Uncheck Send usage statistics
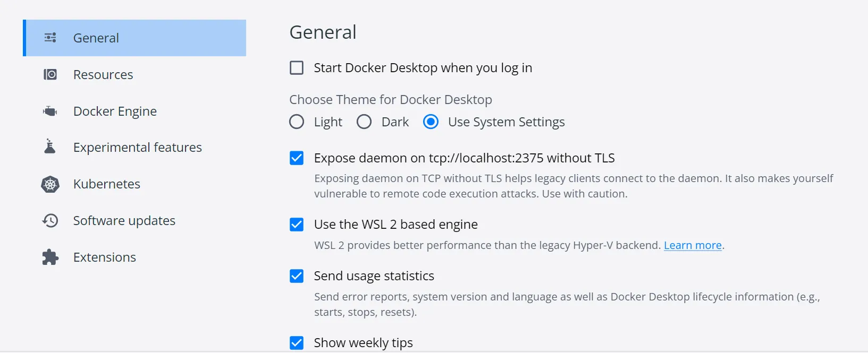The height and width of the screenshot is (353, 868). pos(297,276)
